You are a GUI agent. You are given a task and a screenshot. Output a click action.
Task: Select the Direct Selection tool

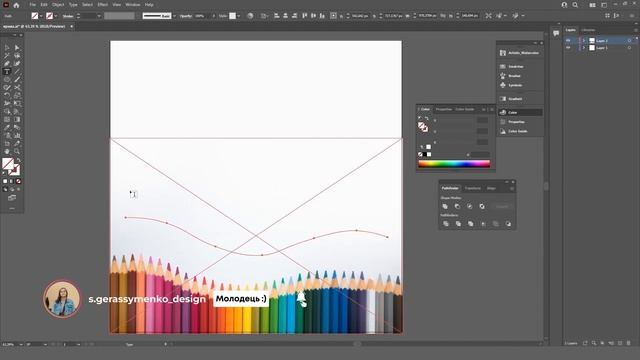pyautogui.click(x=17, y=48)
